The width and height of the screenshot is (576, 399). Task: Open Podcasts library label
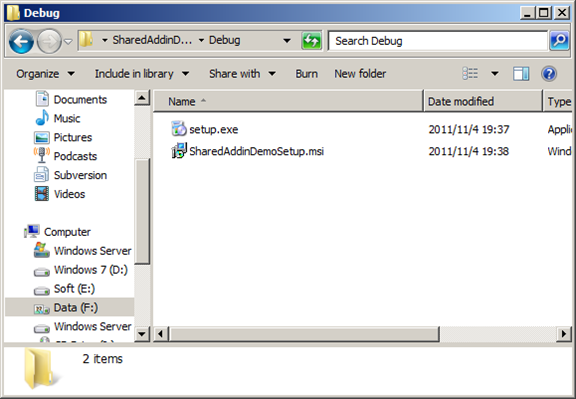[75, 156]
